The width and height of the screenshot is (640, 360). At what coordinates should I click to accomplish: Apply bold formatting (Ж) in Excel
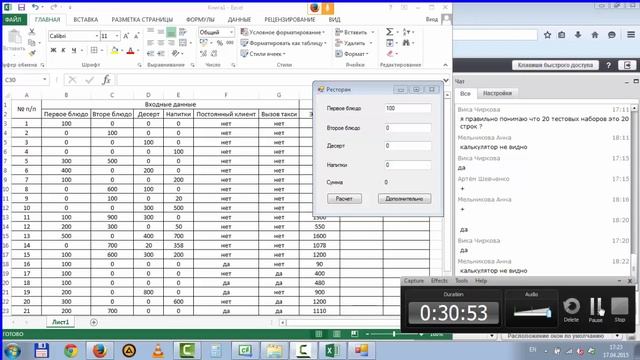coord(53,50)
